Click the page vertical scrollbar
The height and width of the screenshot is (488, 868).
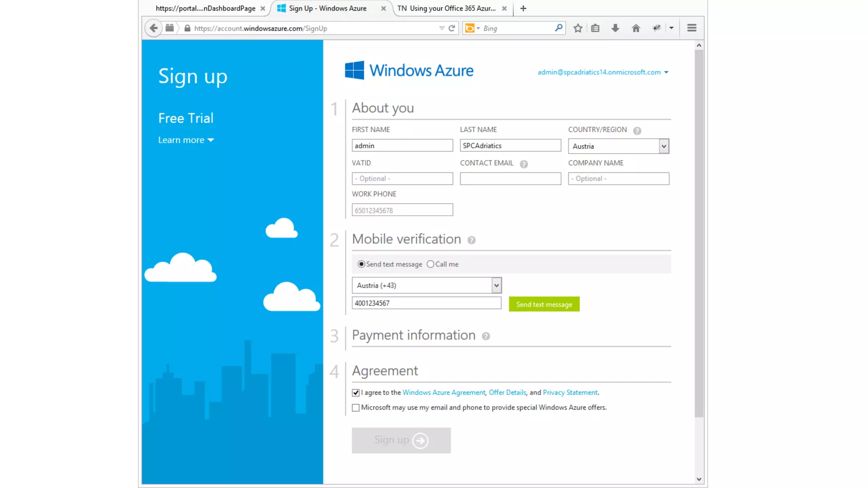click(x=699, y=233)
